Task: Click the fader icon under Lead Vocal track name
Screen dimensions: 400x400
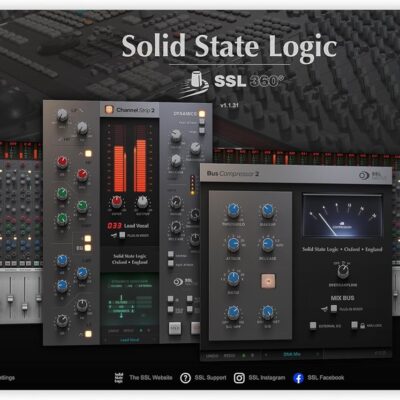Action: tap(114, 235)
